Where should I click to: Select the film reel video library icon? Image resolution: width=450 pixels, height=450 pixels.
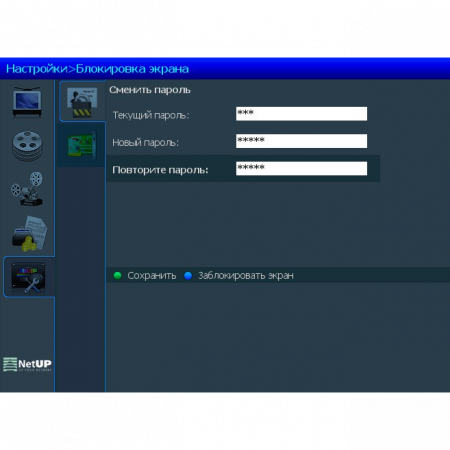tap(27, 146)
